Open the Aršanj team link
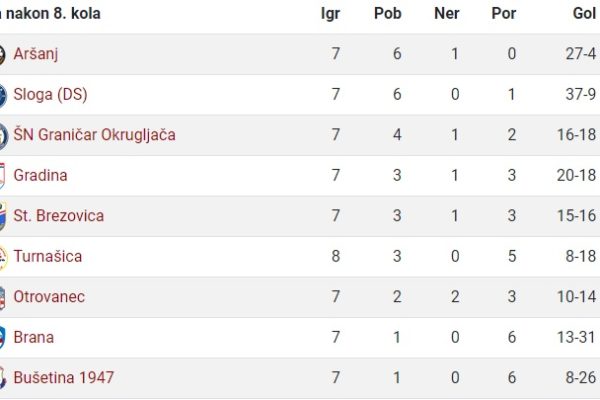Screen dimensions: 600x400 click(x=36, y=54)
